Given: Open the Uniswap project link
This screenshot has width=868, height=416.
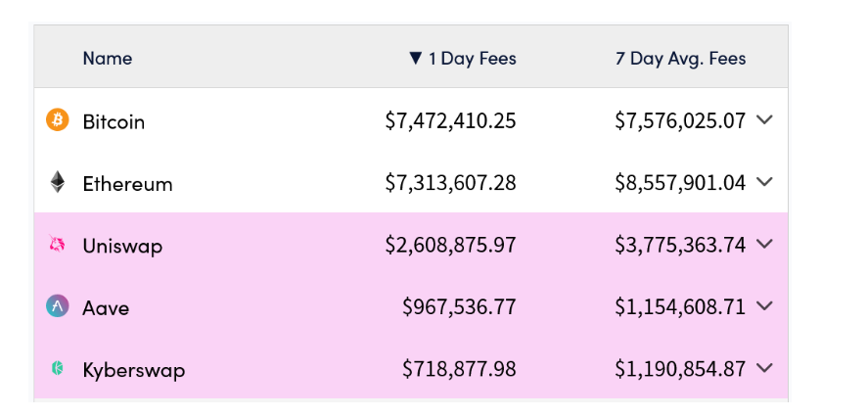Looking at the screenshot, I should (122, 246).
